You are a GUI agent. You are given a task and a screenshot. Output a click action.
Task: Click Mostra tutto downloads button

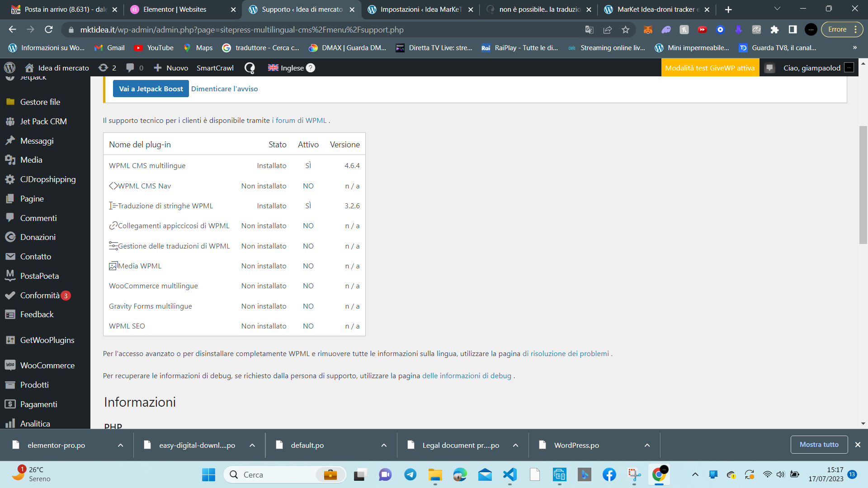[819, 445]
